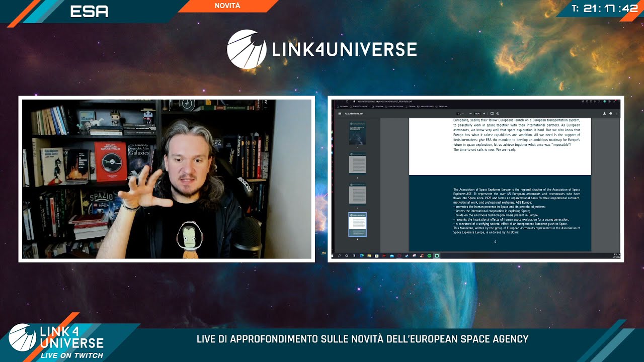This screenshot has height=362, width=644.
Task: Click 'promotes the human presence in Space' bullet
Action: point(499,207)
